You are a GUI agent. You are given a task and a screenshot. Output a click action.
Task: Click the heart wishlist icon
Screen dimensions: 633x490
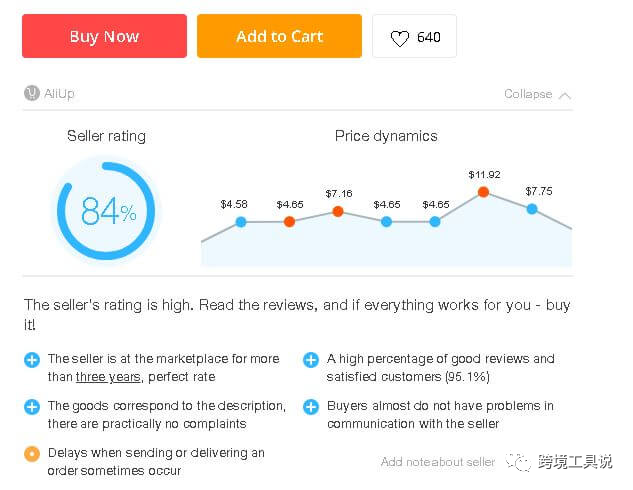tap(399, 38)
